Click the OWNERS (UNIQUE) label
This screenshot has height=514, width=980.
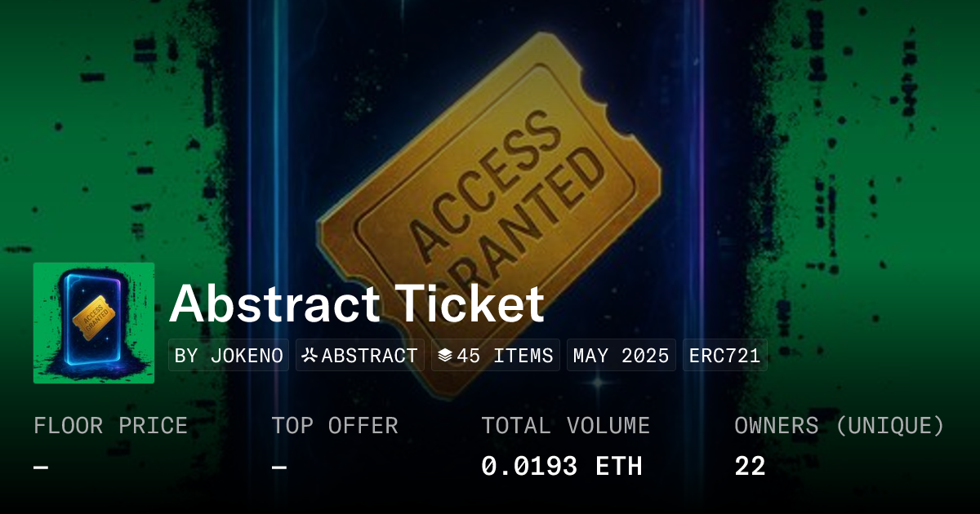[x=839, y=426]
